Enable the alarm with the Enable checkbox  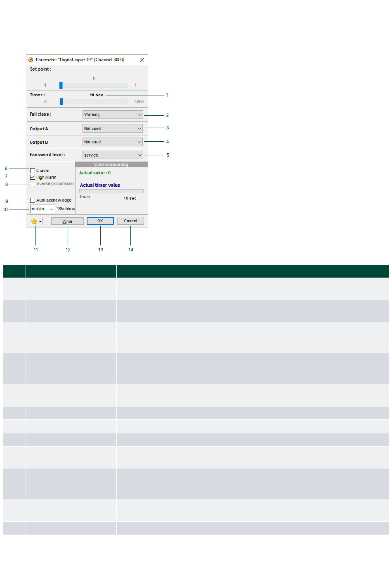click(x=33, y=171)
